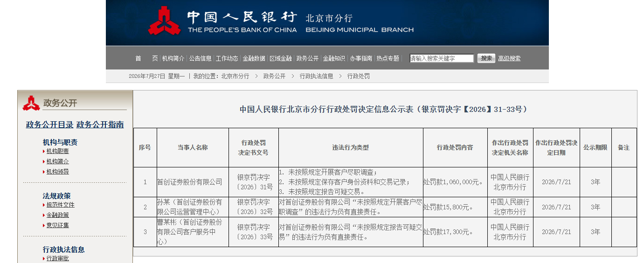Select the 银京罚决字〔2026〕31号 document number cell
The image size is (644, 263).
tap(254, 182)
